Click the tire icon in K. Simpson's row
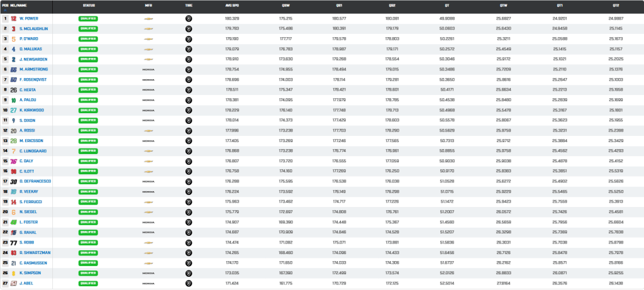The width and height of the screenshot is (644, 290). coord(189,273)
